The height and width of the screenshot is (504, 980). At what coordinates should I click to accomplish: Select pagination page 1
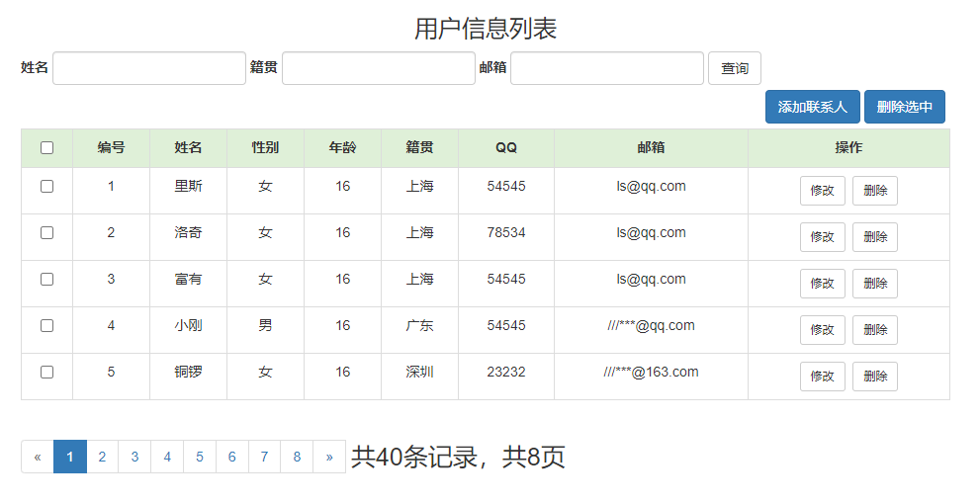[x=70, y=457]
